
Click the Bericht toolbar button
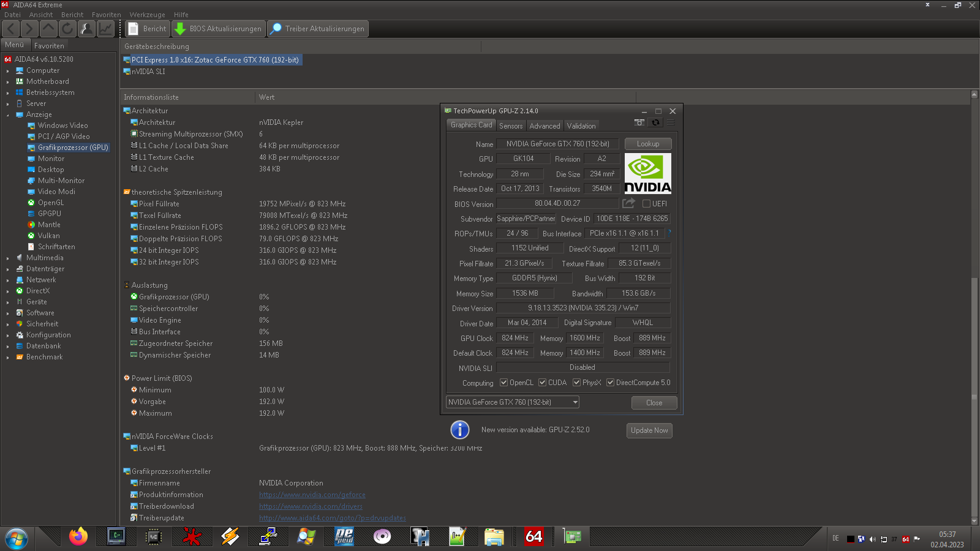click(x=147, y=29)
